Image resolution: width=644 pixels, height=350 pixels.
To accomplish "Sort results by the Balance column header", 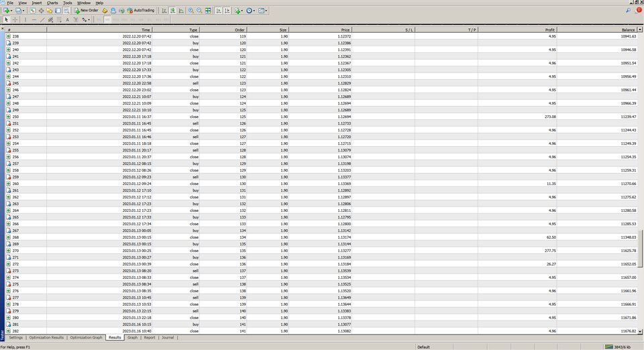I will coord(597,30).
